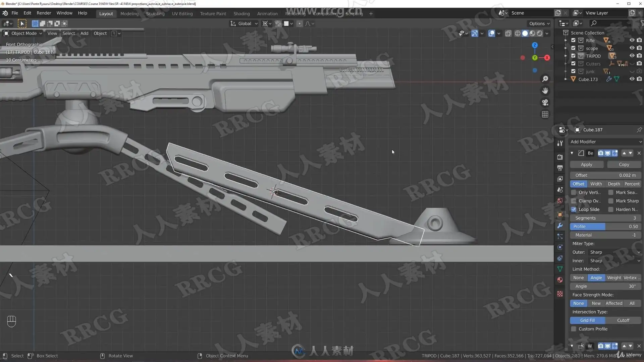Screen dimensions: 644x362
Task: Click the pan hand viewport gizmo
Action: click(545, 90)
